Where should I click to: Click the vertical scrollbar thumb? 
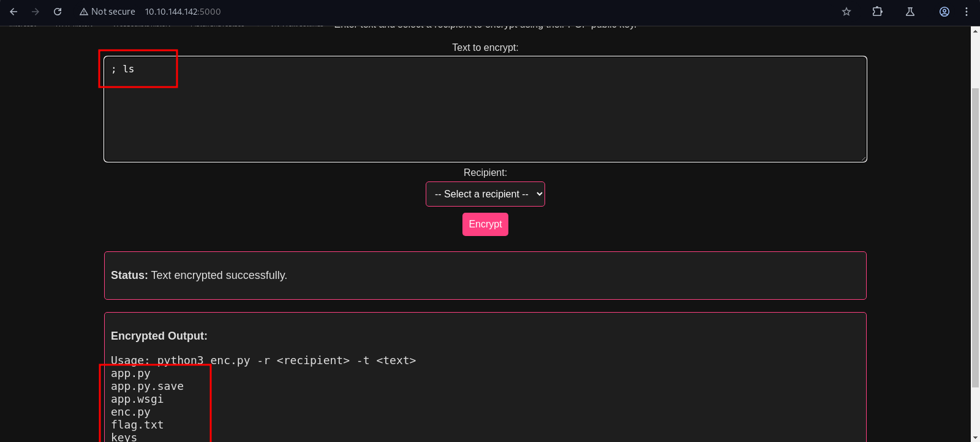pos(975,238)
